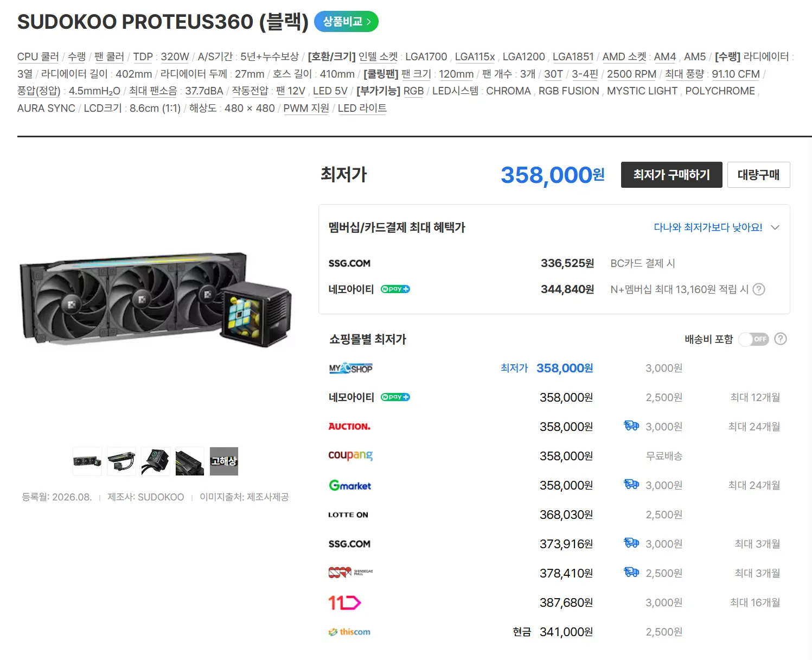Open the thiscom store logo
The height and width of the screenshot is (660, 812).
(349, 632)
